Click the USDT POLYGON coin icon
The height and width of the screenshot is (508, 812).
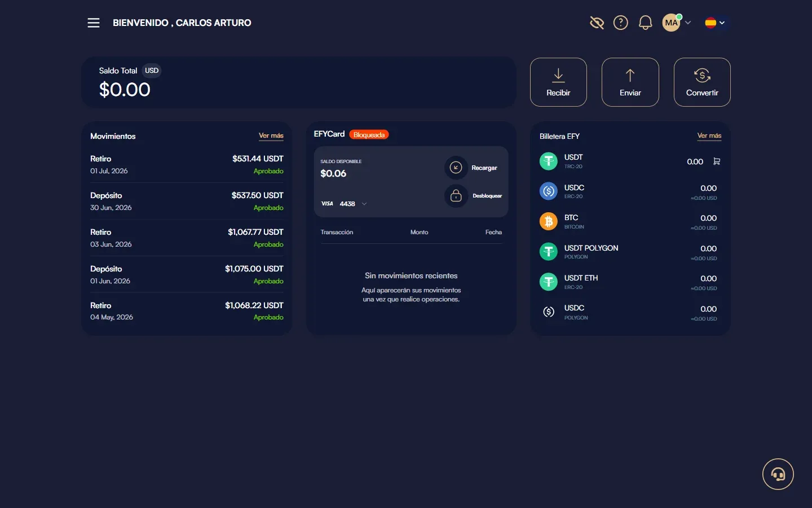tap(549, 251)
